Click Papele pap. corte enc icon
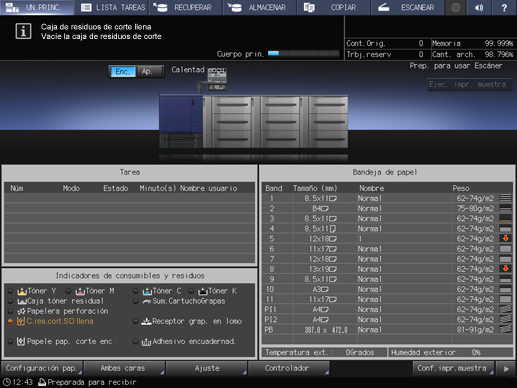The width and height of the screenshot is (517, 388). (21, 341)
